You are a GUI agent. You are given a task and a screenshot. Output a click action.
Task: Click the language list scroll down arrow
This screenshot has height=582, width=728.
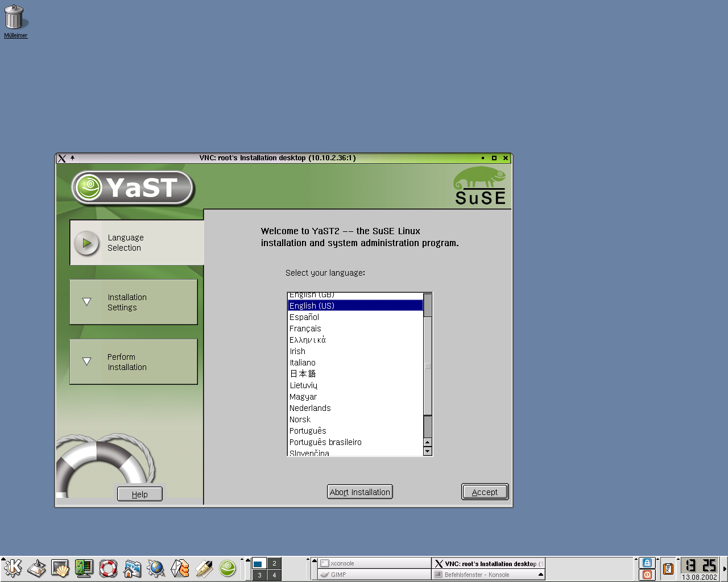428,451
